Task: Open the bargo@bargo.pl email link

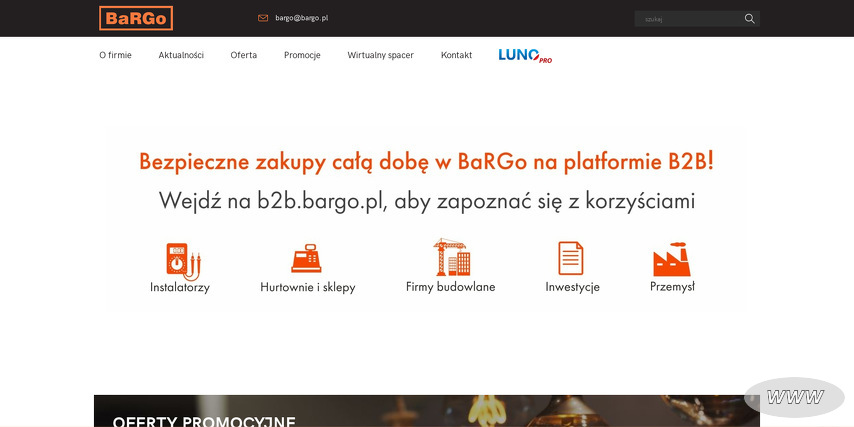Action: point(302,18)
